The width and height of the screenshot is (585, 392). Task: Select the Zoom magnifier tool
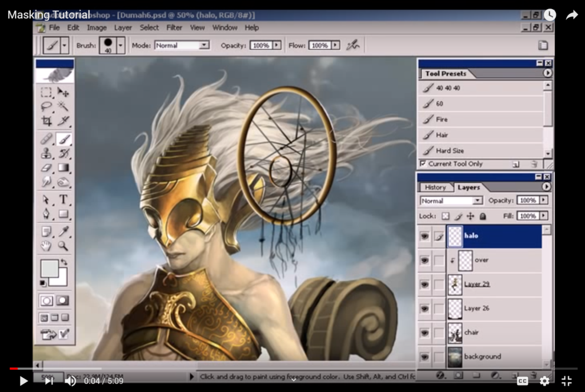(63, 246)
